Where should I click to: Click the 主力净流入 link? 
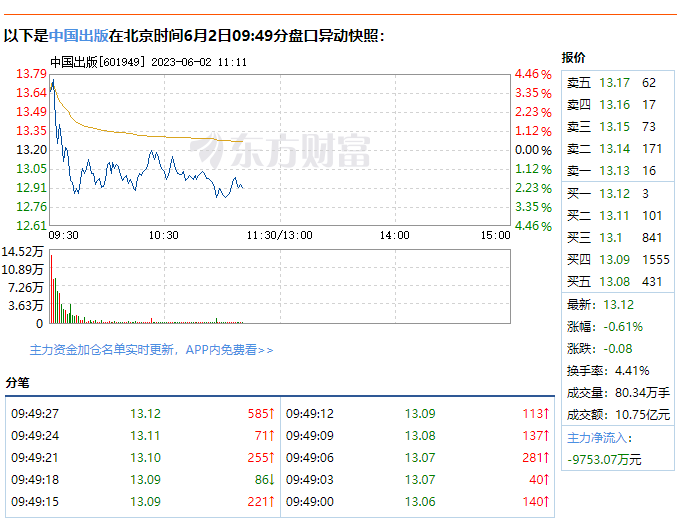coord(597,438)
